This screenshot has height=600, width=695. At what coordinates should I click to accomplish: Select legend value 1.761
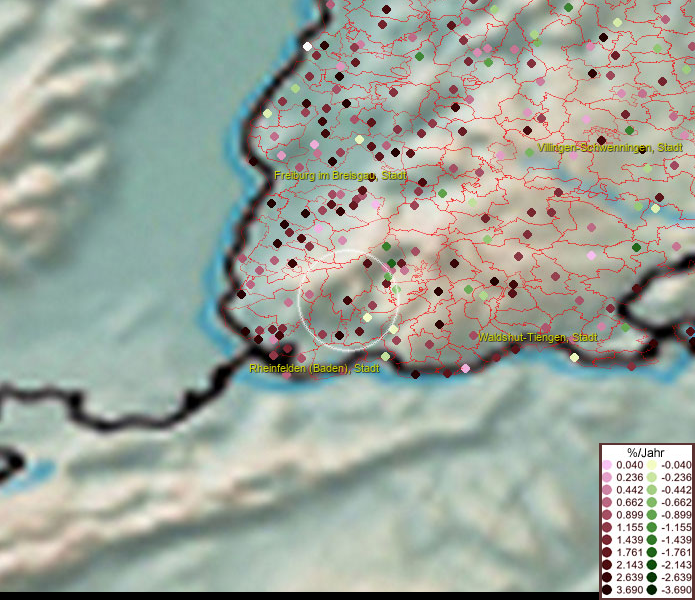(x=629, y=553)
